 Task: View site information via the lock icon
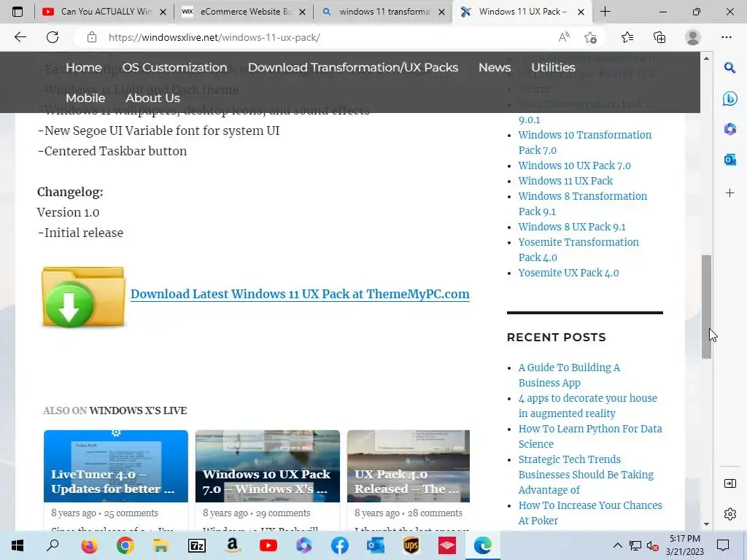92,37
